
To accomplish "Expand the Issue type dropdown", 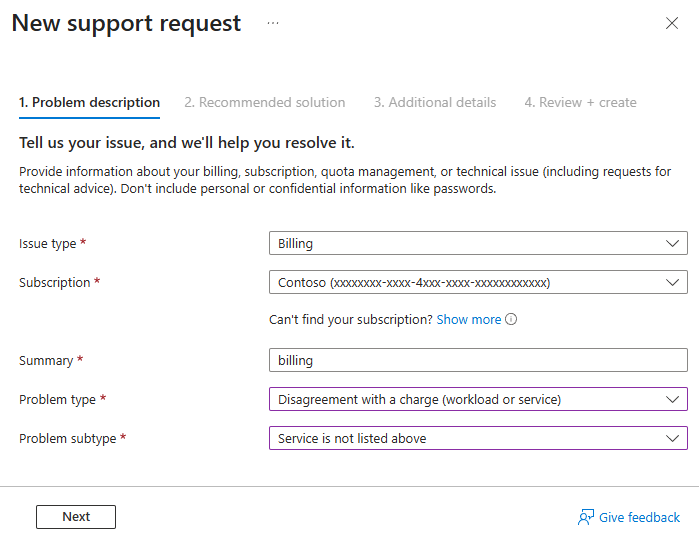I will click(478, 243).
